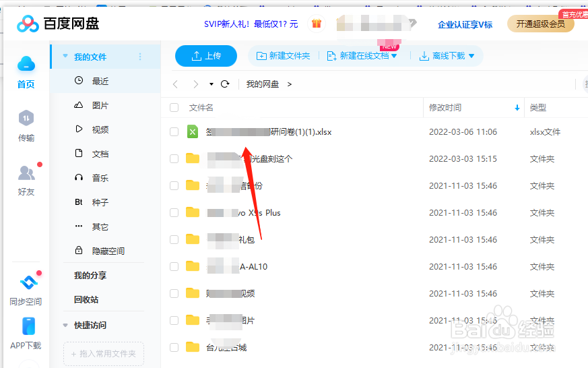Sort by 类型 column header
Viewport: 588px width, 368px height.
pyautogui.click(x=537, y=108)
